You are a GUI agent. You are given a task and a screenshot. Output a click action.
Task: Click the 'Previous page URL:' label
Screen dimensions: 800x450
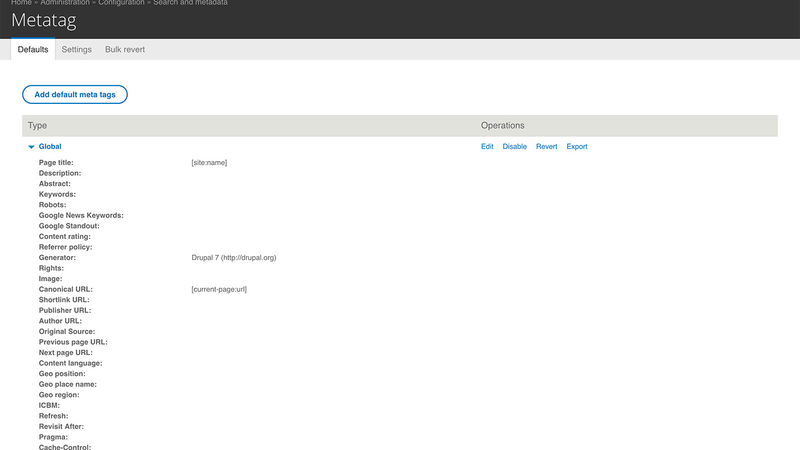[x=73, y=342]
